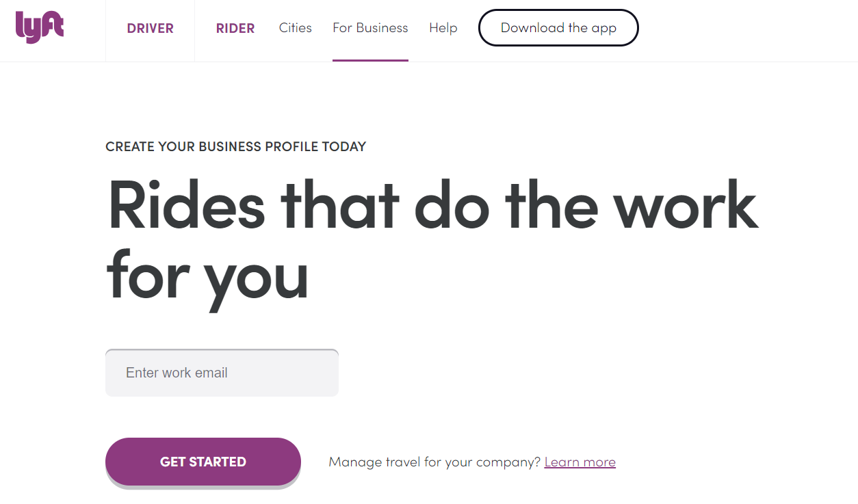The image size is (858, 504).
Task: Click the GET STARTED button
Action: [x=203, y=462]
